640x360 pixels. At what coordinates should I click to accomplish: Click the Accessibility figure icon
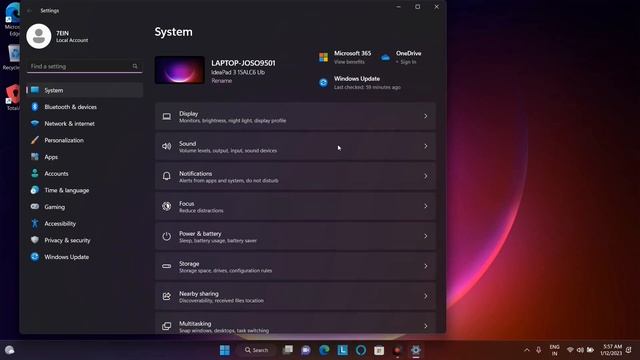click(x=35, y=224)
